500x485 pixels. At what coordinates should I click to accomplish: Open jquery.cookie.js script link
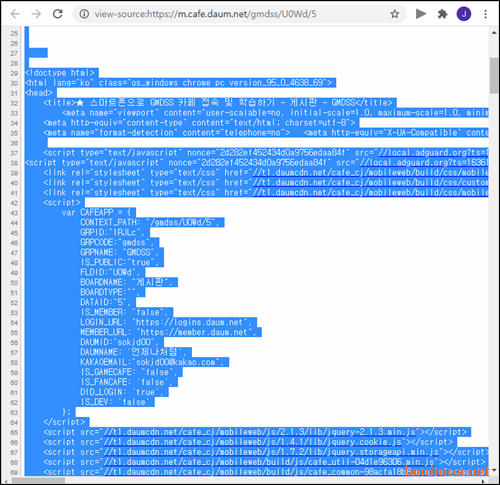[x=253, y=442]
